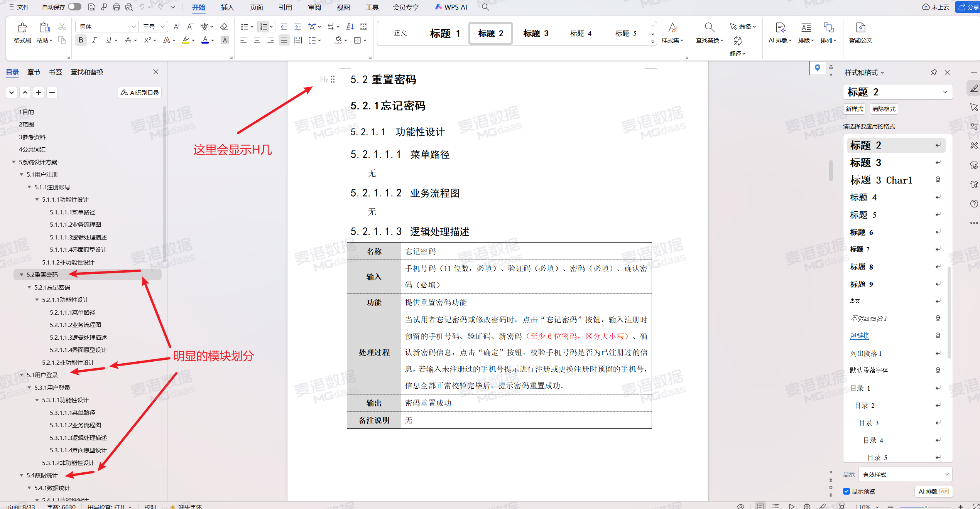Click the 打印 print icon in quick access bar
This screenshot has height=509, width=980.
tap(116, 7)
